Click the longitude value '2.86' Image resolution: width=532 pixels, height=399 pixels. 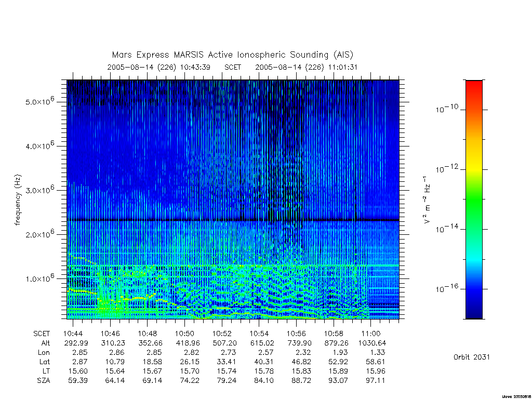(117, 353)
